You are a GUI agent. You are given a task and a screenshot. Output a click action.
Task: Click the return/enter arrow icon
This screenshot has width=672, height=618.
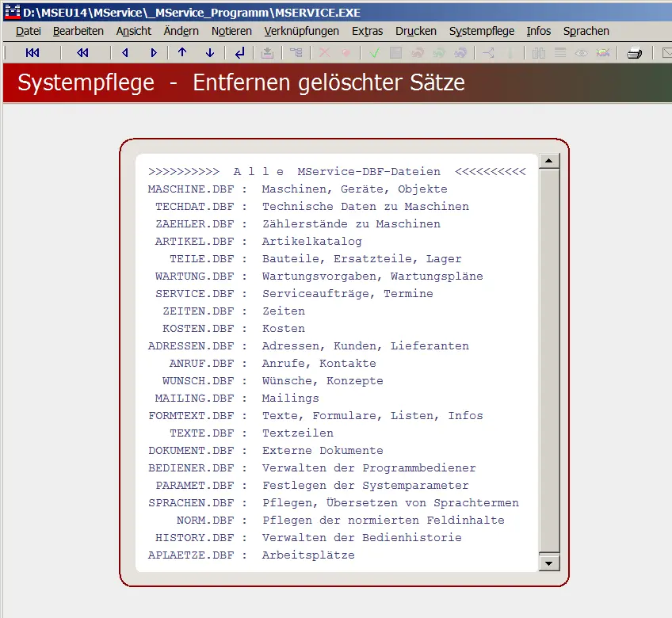pos(239,53)
